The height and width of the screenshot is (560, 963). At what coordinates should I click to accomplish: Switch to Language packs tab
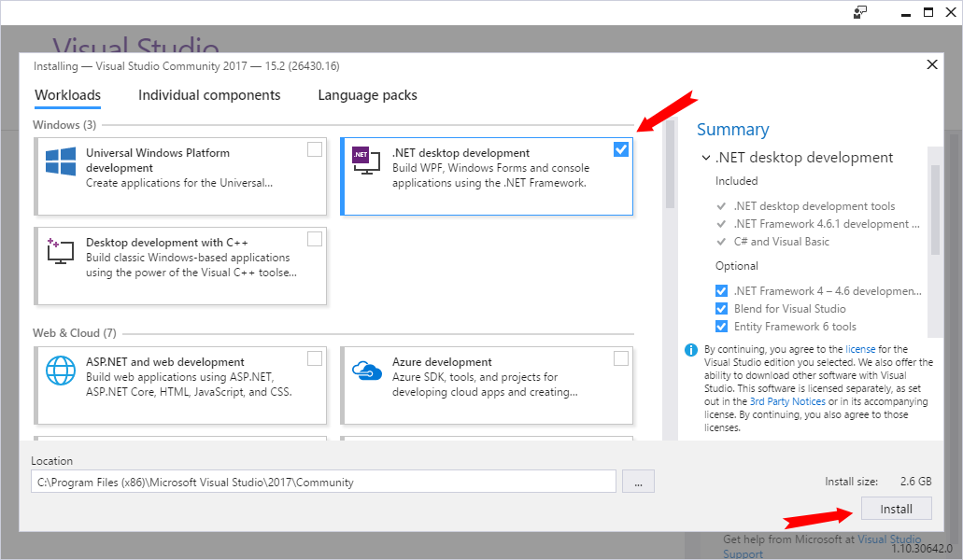click(367, 95)
